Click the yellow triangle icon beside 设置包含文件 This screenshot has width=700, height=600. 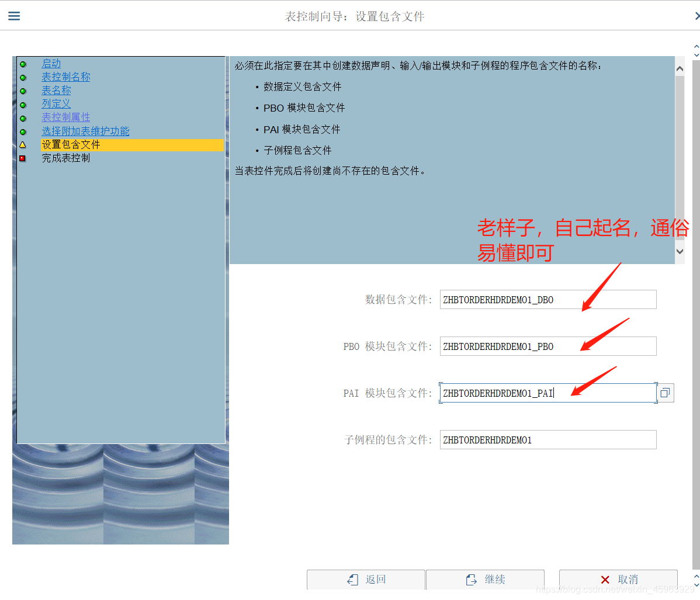coord(23,145)
